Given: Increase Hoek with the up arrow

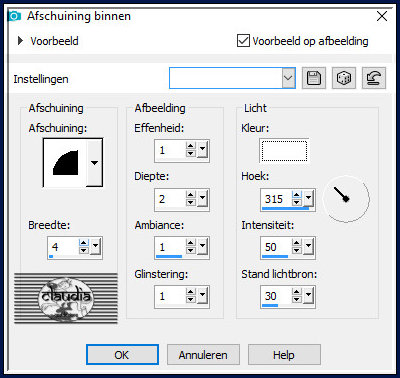Looking at the screenshot, I should pyautogui.click(x=297, y=195).
